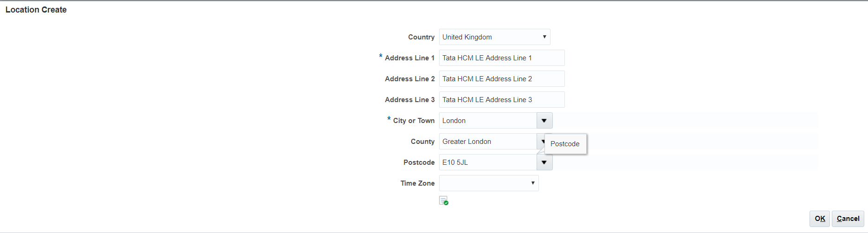Click the validate address icon with green check
Viewport: 868px width, 233px height.
[x=444, y=201]
